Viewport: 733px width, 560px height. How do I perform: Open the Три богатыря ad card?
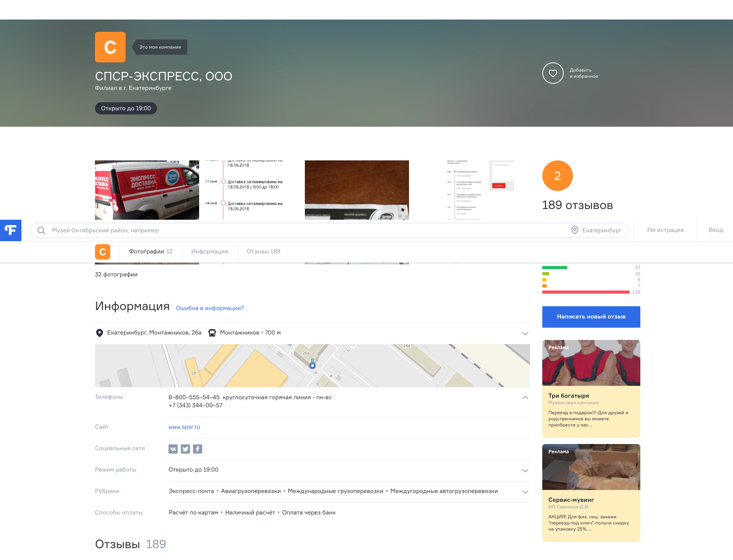click(x=591, y=389)
